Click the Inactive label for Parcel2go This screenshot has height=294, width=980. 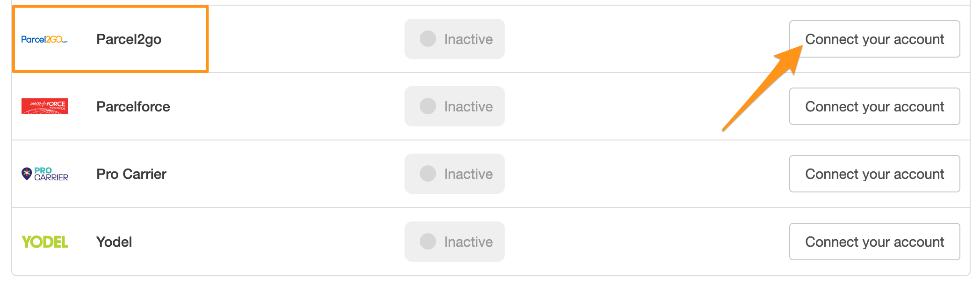coord(468,39)
